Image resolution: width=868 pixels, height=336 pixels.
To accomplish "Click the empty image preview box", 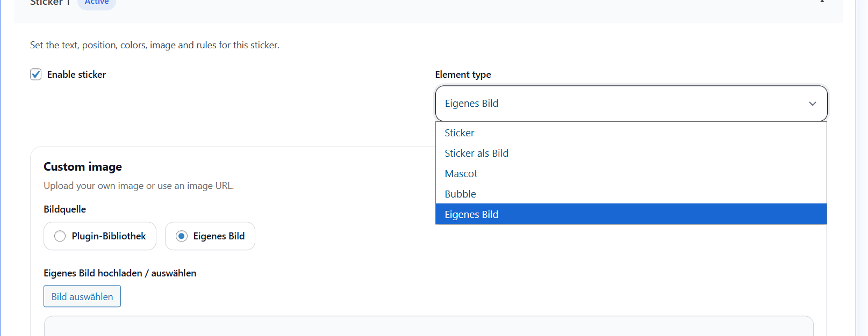I will pos(428,326).
